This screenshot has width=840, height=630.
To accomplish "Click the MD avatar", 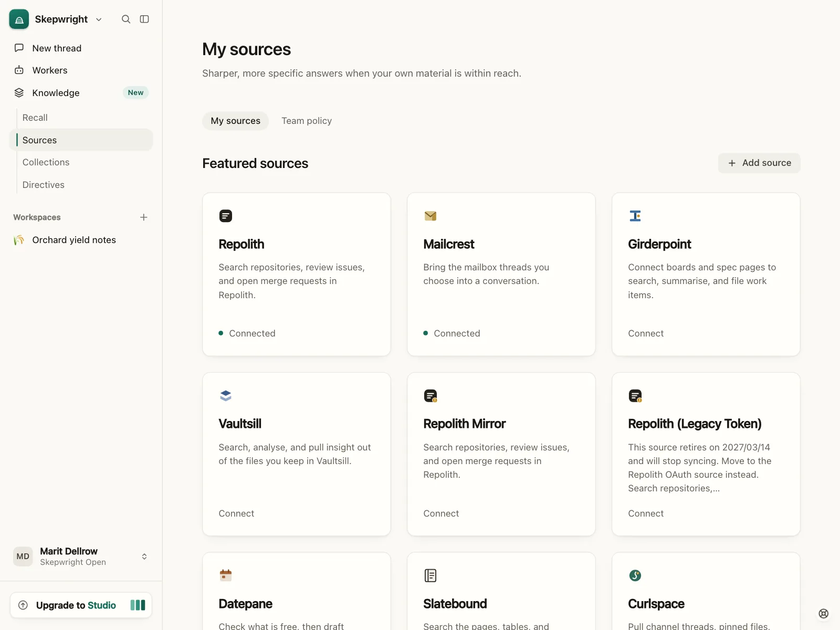I will [23, 556].
